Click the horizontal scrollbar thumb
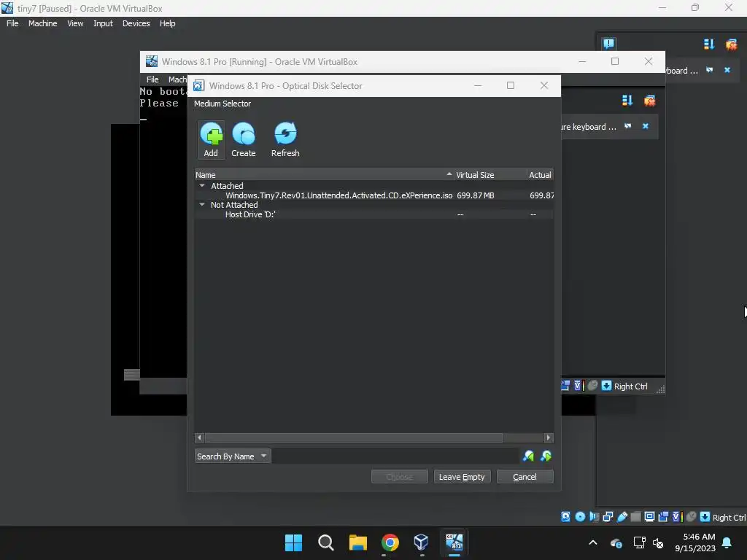 (354, 437)
